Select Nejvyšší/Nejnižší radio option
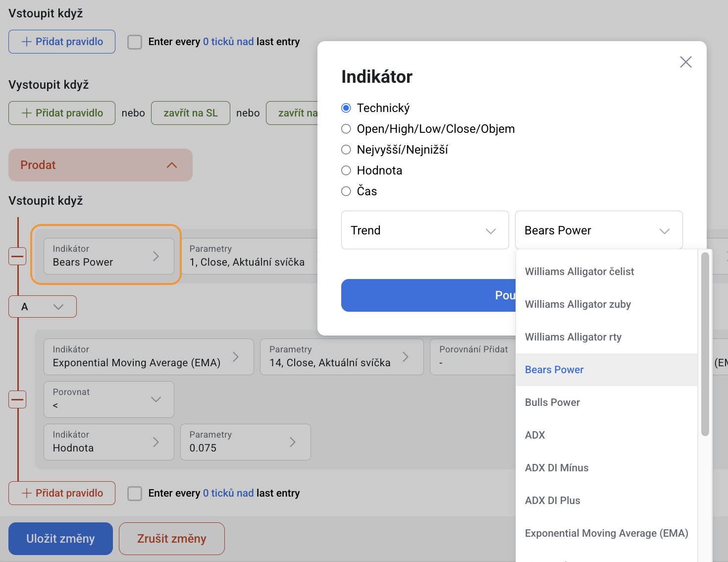Viewport: 728px width, 562px height. point(346,150)
